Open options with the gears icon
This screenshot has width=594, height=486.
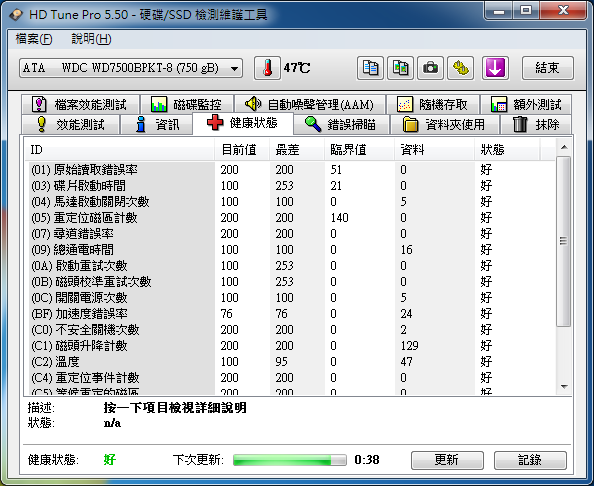pyautogui.click(x=460, y=68)
